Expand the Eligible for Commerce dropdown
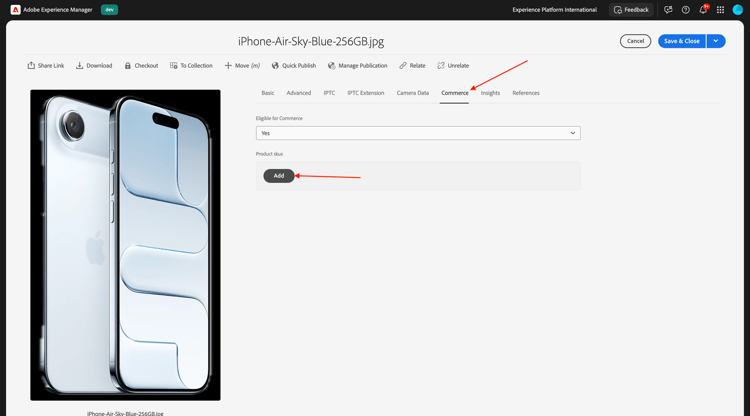This screenshot has height=416, width=750. click(418, 133)
